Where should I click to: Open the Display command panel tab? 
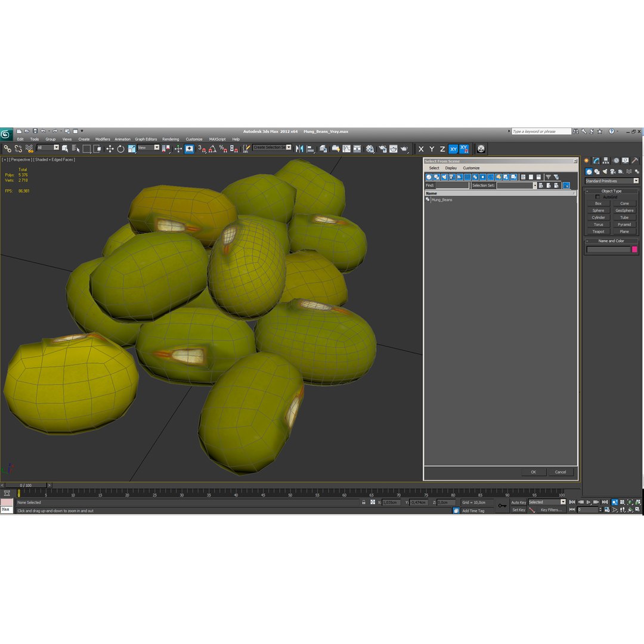coord(625,160)
